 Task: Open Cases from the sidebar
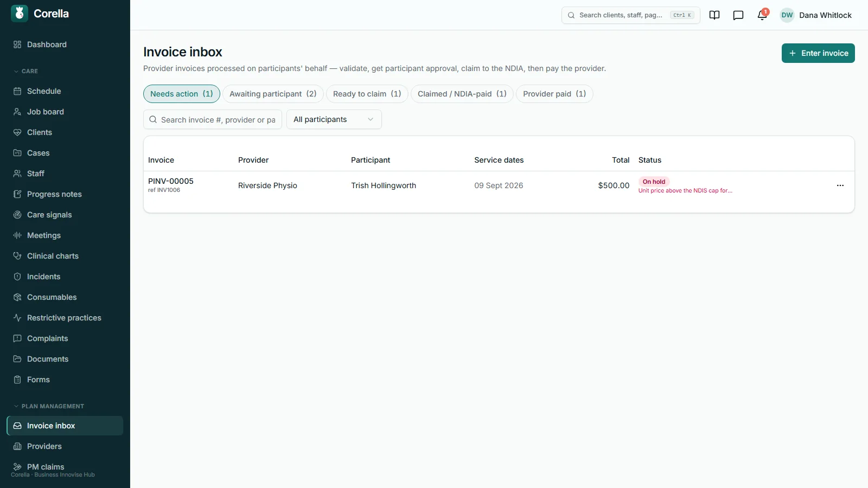65,153
